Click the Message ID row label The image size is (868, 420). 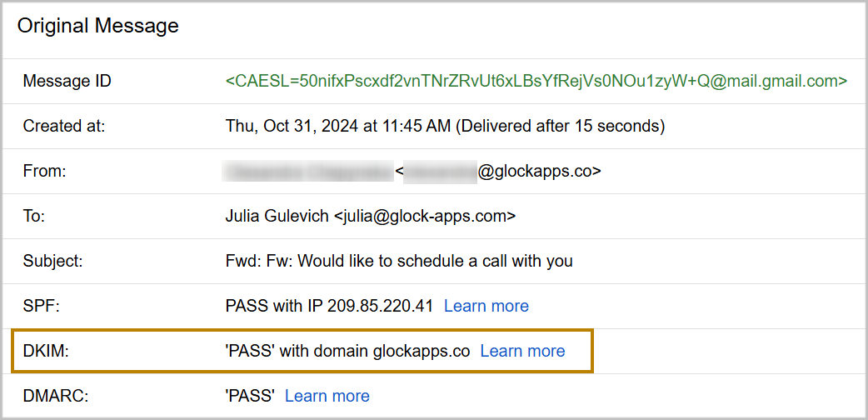pos(67,82)
